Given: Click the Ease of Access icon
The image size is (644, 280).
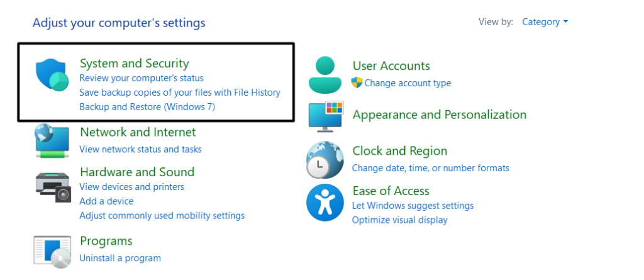Looking at the screenshot, I should coord(325,203).
